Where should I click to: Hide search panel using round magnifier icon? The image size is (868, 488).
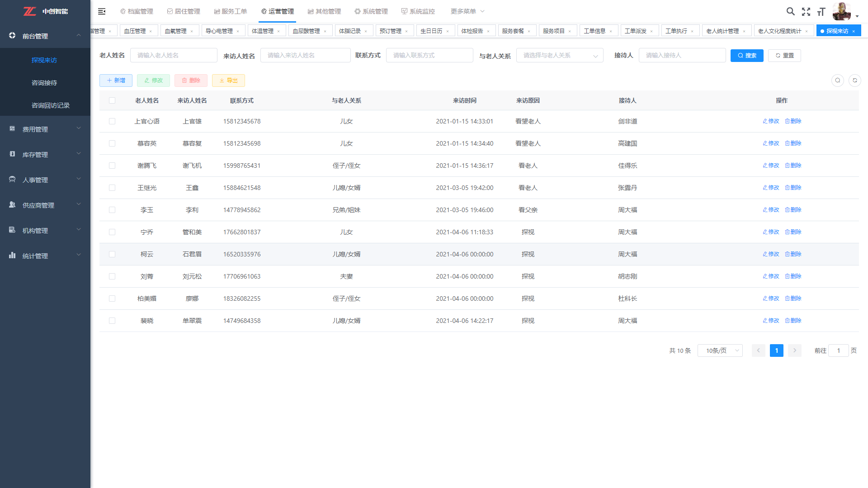(837, 81)
